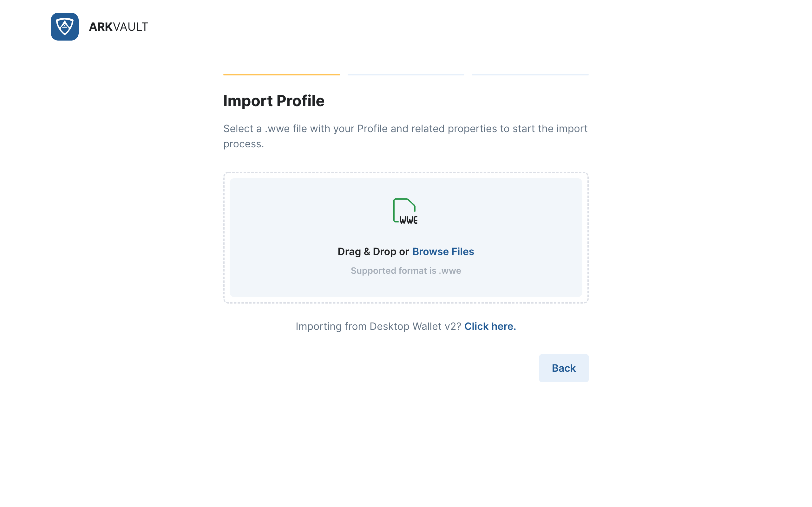This screenshot has height=507, width=812.
Task: Click the ARKVAULT brand name text
Action: 118,27
